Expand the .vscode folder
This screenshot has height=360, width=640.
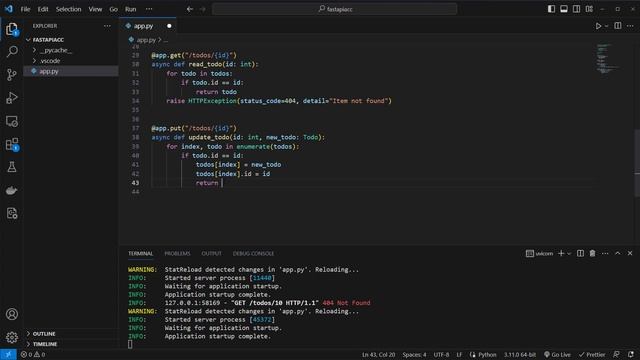pyautogui.click(x=50, y=61)
